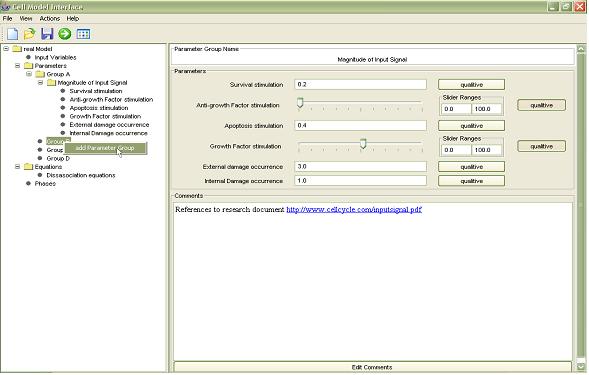Run model with green arrow icon

[x=65, y=34]
